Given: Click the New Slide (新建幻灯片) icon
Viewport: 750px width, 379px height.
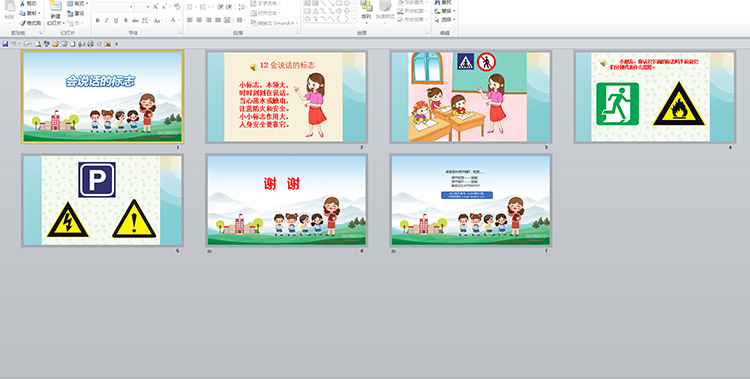Looking at the screenshot, I should coord(55,6).
